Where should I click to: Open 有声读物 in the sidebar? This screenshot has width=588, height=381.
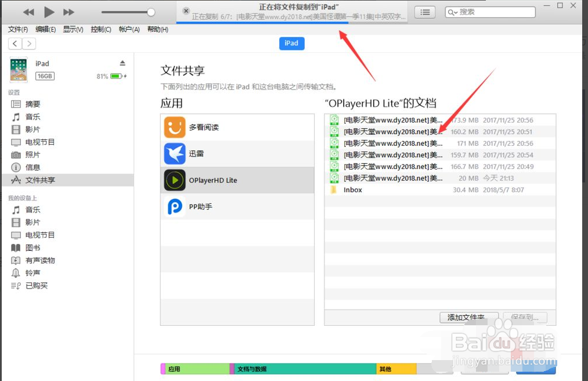67,260
